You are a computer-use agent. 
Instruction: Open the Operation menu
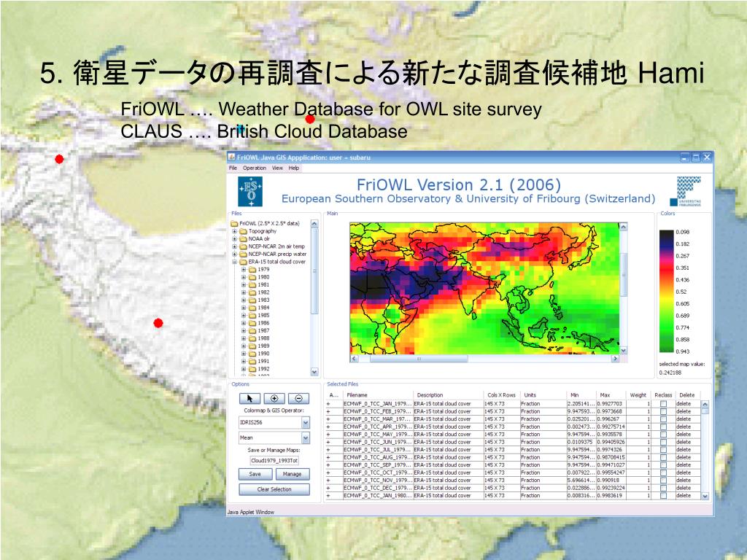pyautogui.click(x=255, y=168)
